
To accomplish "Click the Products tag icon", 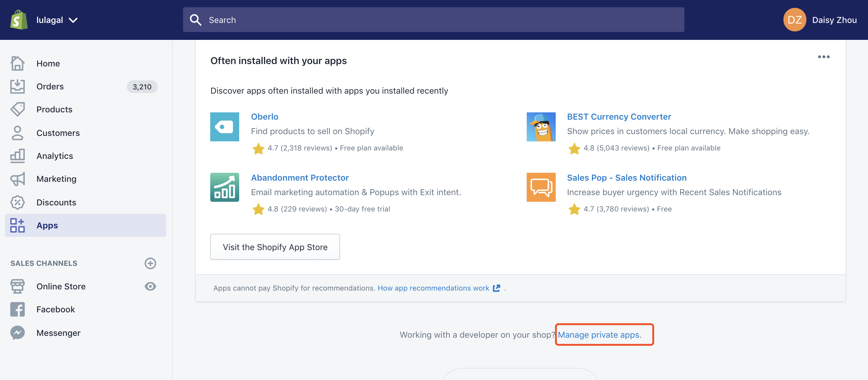I will click(18, 109).
